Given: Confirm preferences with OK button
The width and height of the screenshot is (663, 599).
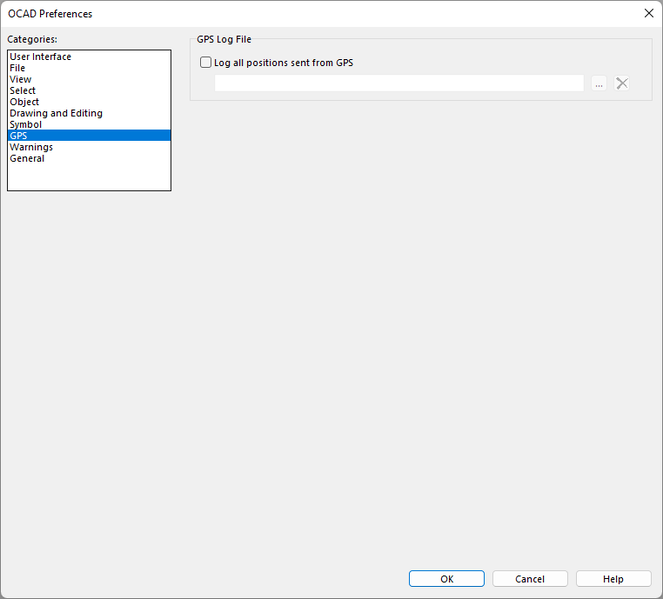Looking at the screenshot, I should 447,579.
